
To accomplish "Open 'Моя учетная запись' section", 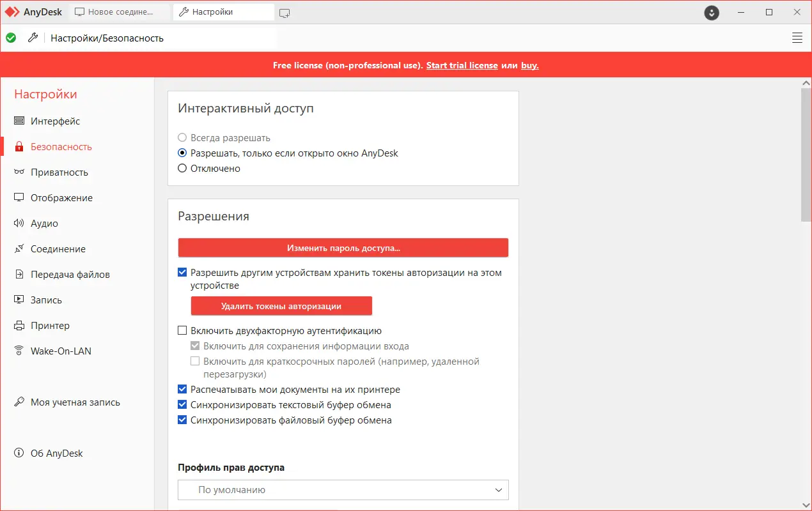I will tap(75, 402).
